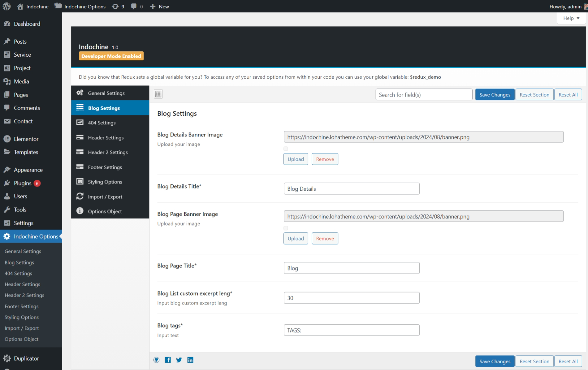
Task: Click the WordPress logo icon
Action: 7,6
